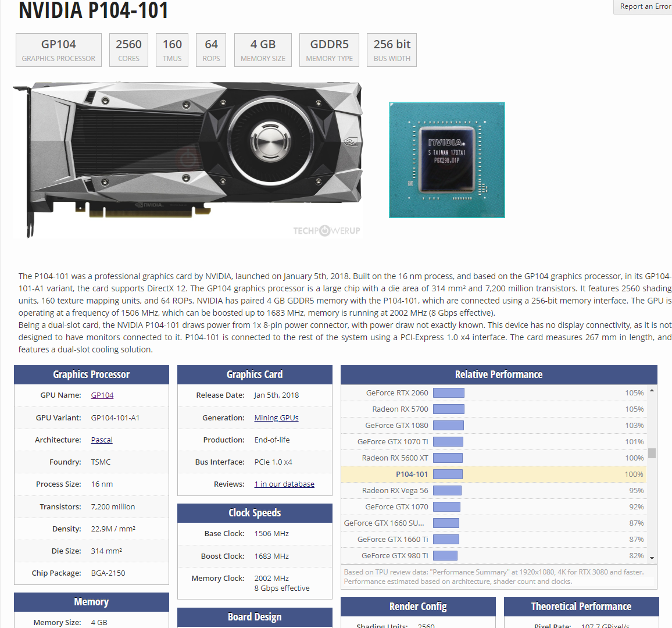Click the 1506 MHz base clock value
672x628 pixels.
pyautogui.click(x=271, y=534)
